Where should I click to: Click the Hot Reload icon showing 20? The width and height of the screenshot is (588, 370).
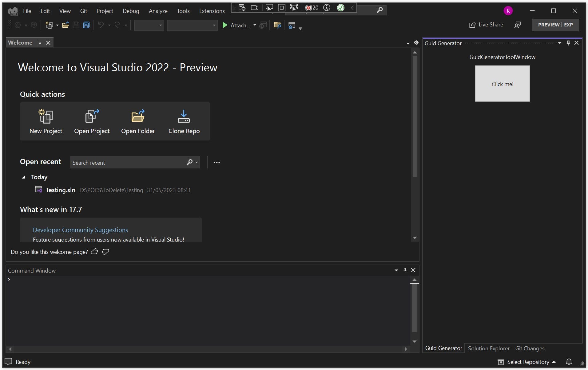(x=312, y=8)
